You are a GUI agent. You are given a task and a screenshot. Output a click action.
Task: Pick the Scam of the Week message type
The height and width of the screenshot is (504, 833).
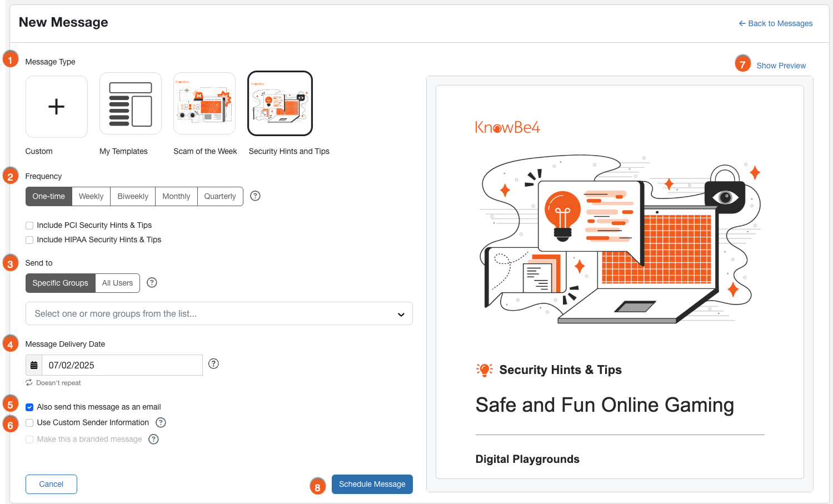(x=204, y=103)
